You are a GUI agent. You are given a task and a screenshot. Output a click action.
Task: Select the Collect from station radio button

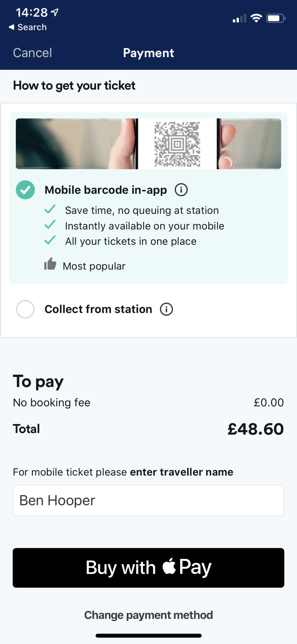click(x=25, y=309)
